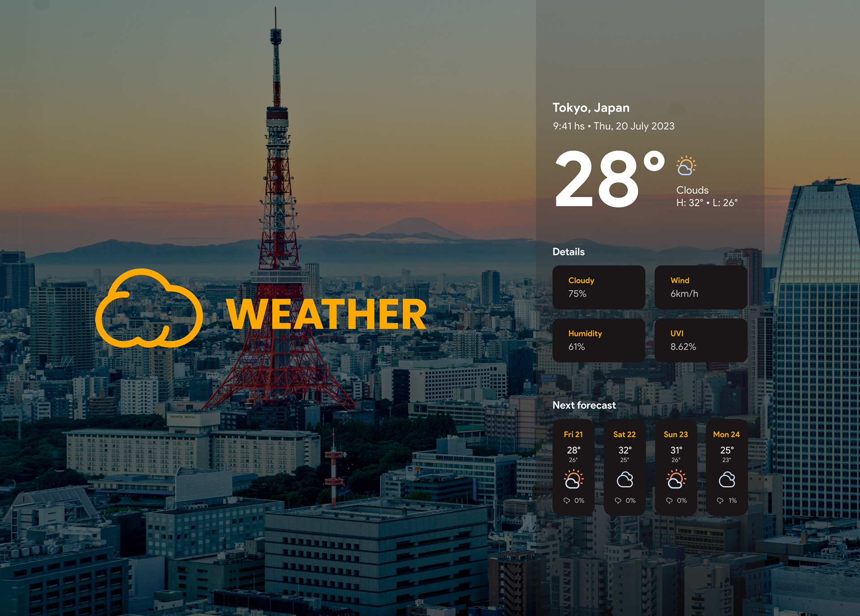Click the rain chance icon under Sat 22
Viewport: 860px width, 616px height.
click(x=618, y=500)
